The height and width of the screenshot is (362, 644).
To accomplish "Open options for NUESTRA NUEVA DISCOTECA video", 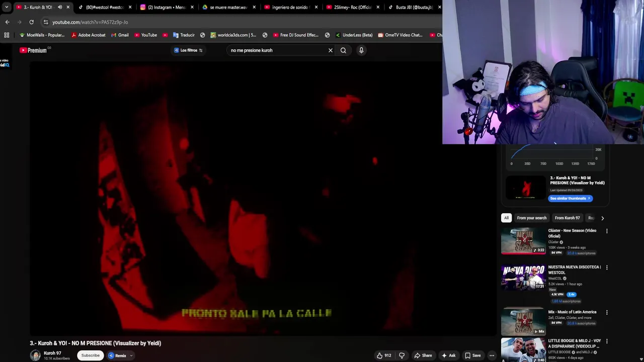I will [607, 267].
